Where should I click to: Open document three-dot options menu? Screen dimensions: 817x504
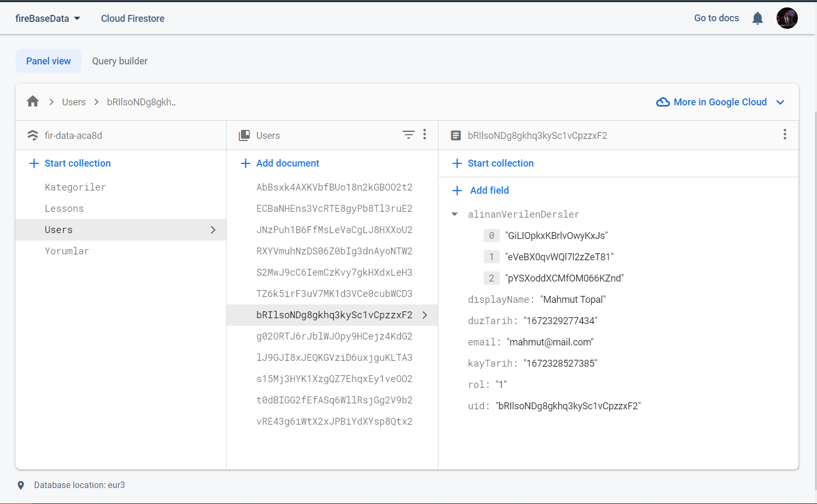[785, 134]
